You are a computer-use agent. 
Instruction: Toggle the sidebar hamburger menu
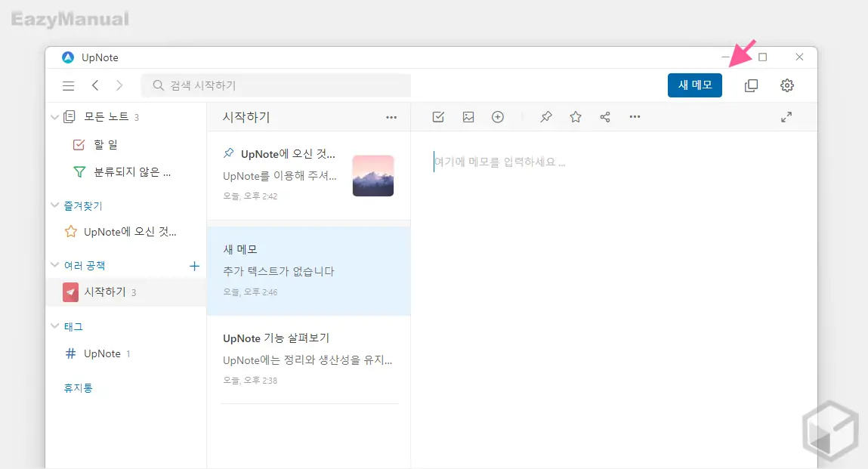69,86
